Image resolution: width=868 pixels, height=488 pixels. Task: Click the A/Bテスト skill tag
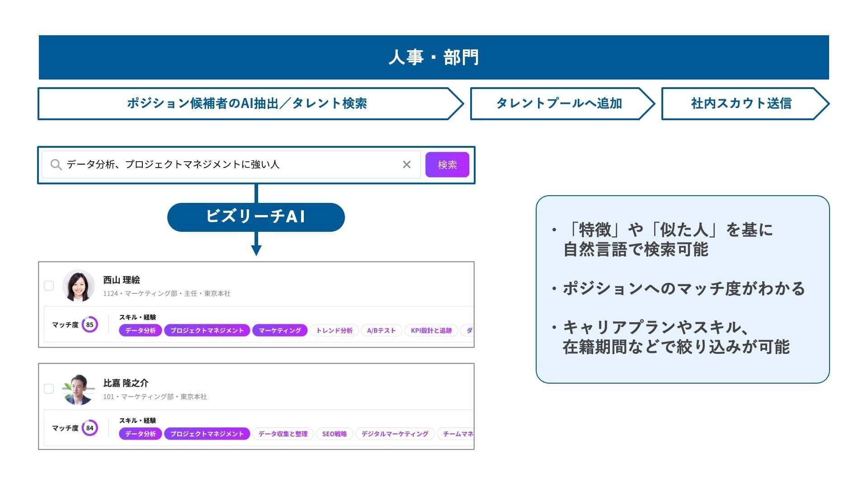(x=381, y=330)
